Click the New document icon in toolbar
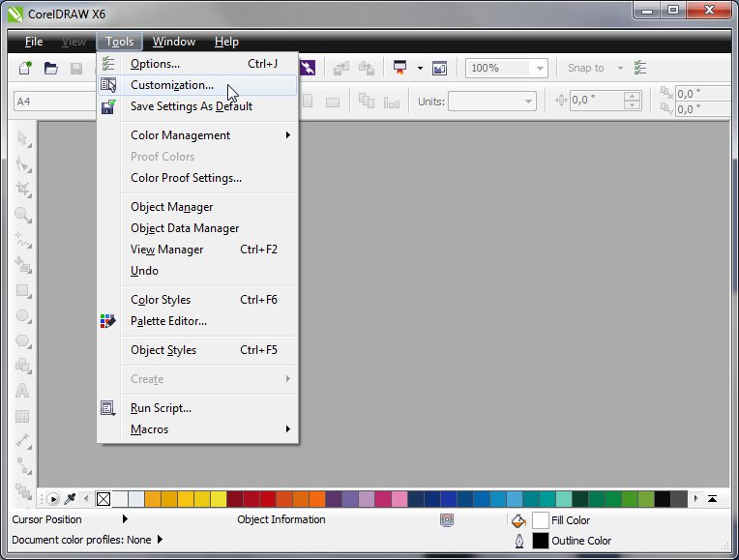The width and height of the screenshot is (739, 560). click(x=25, y=69)
